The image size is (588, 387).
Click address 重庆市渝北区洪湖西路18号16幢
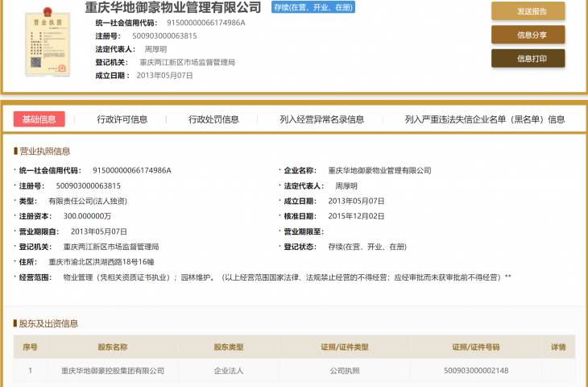(x=101, y=262)
